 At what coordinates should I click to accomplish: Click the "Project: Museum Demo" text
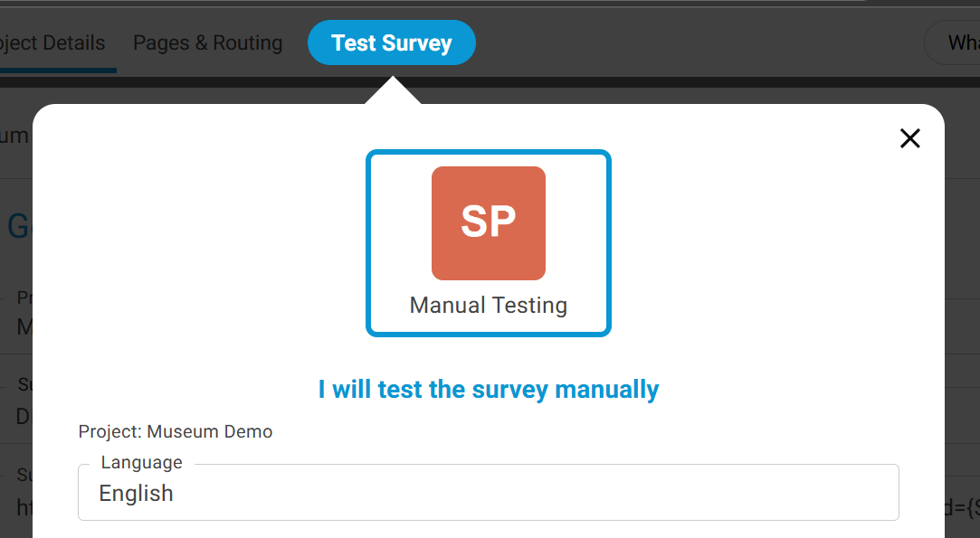[176, 431]
